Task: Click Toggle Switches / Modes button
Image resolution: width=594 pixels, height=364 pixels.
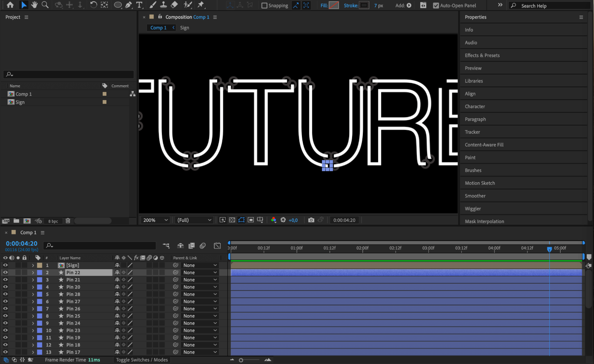Action: (142, 360)
